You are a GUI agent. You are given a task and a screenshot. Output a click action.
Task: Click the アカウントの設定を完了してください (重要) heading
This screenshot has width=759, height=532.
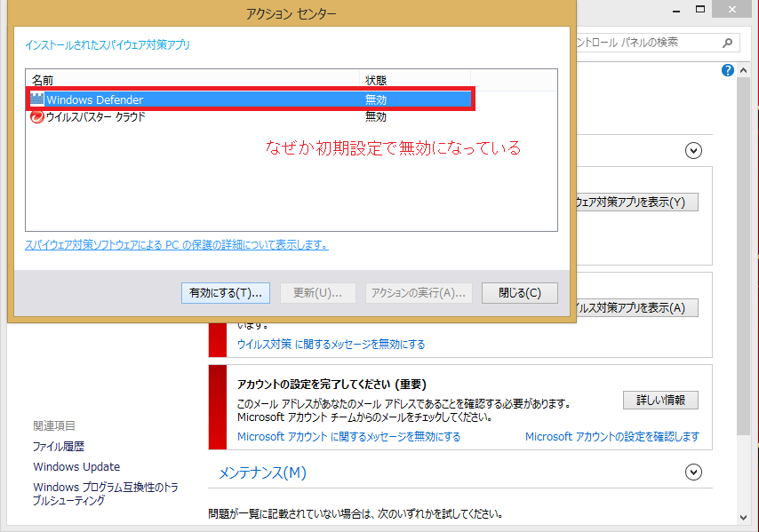point(332,385)
